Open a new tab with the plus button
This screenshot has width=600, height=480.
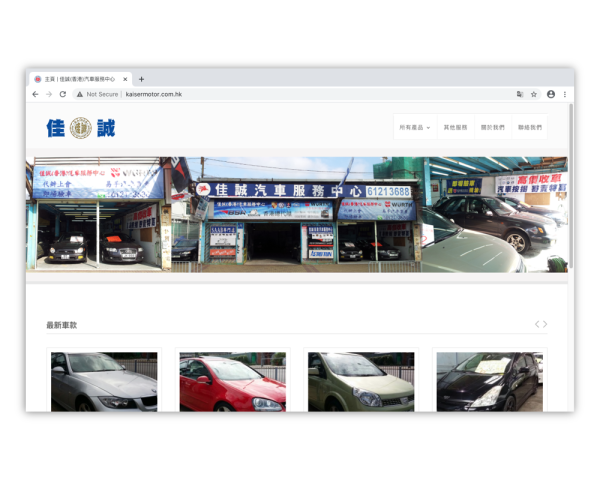(x=141, y=79)
